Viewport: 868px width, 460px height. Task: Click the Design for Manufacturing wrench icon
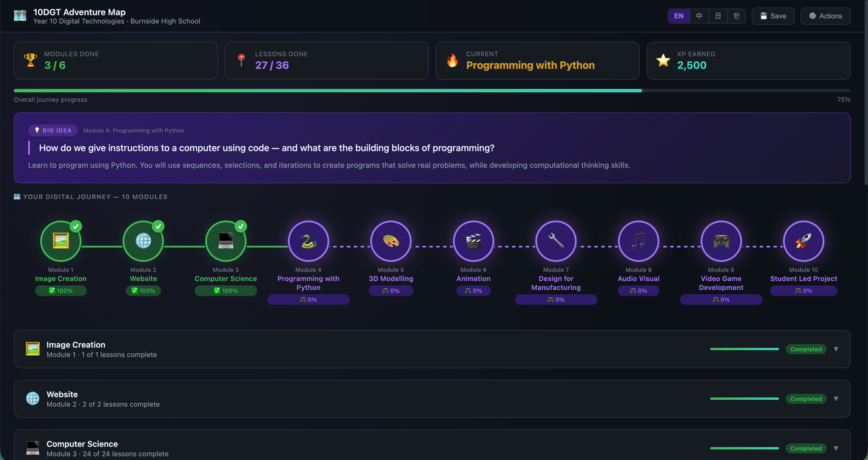556,241
